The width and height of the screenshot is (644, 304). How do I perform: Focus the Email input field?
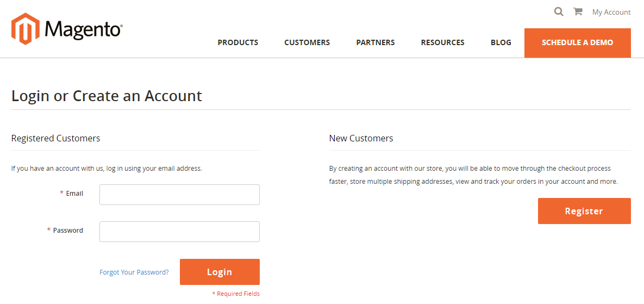[179, 195]
